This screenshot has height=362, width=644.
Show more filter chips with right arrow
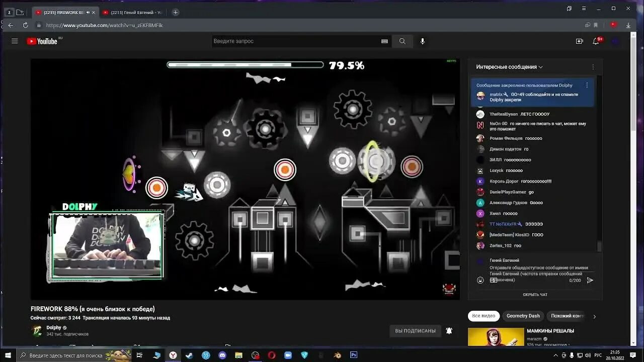(594, 316)
